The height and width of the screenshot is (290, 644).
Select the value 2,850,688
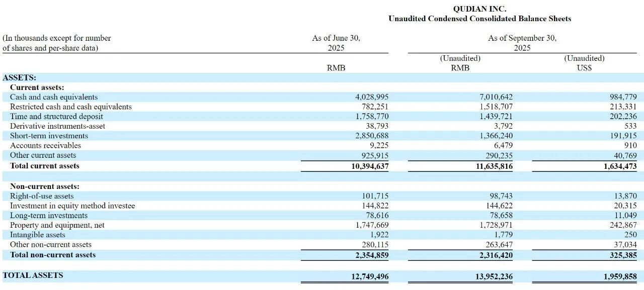pos(372,136)
